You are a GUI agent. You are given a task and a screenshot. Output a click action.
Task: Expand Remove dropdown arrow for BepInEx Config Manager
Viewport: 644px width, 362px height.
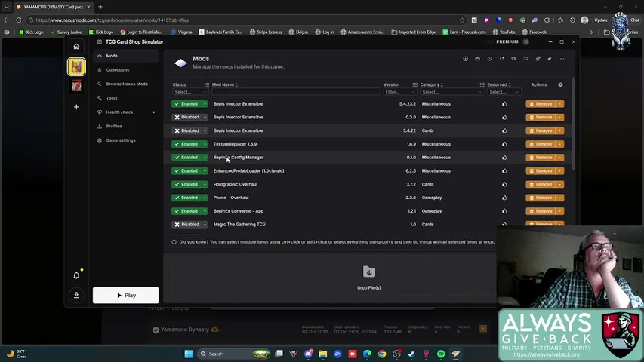(559, 158)
